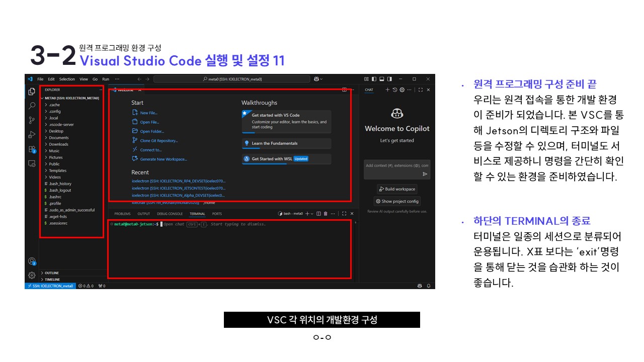Viewport: 644px width, 362px height.
Task: Toggle the secondary side bar layout button
Action: click(389, 79)
